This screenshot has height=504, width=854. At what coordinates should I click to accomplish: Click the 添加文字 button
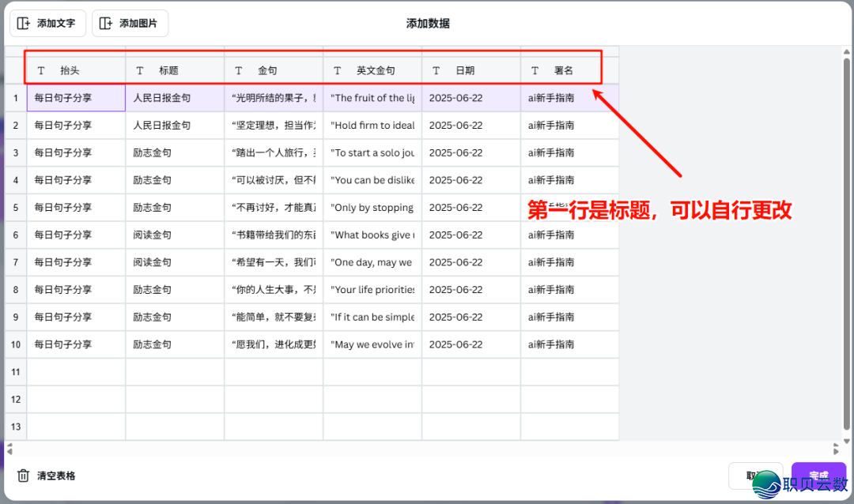tap(47, 24)
